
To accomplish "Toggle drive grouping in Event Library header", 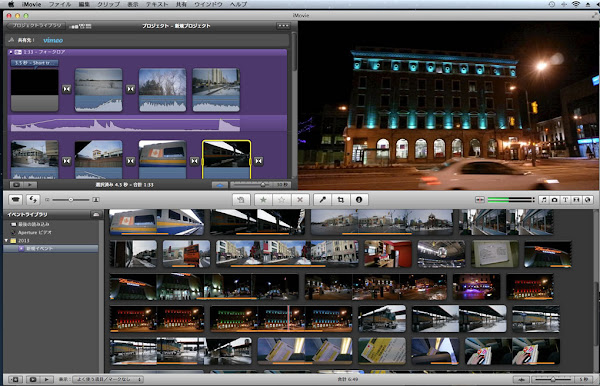I will coord(96,215).
